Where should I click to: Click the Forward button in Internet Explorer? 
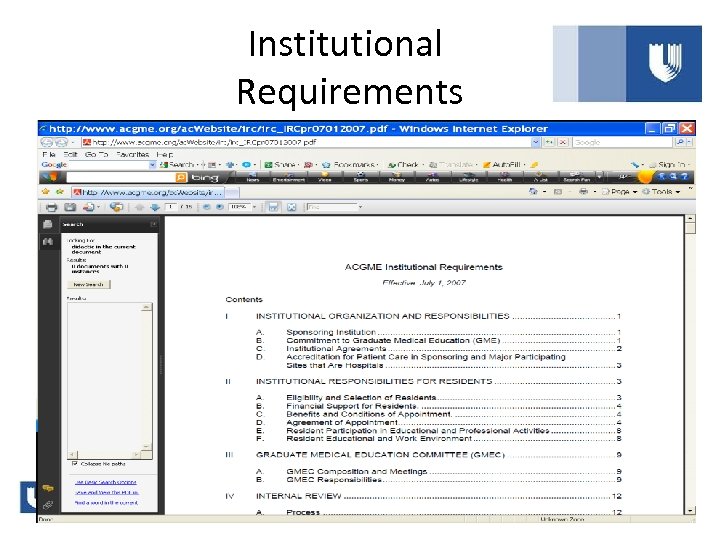62,142
